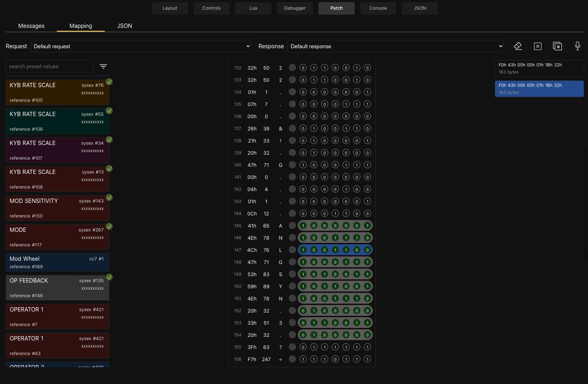588x384 pixels.
Task: Click the clear-all-copies icon
Action: (x=558, y=46)
